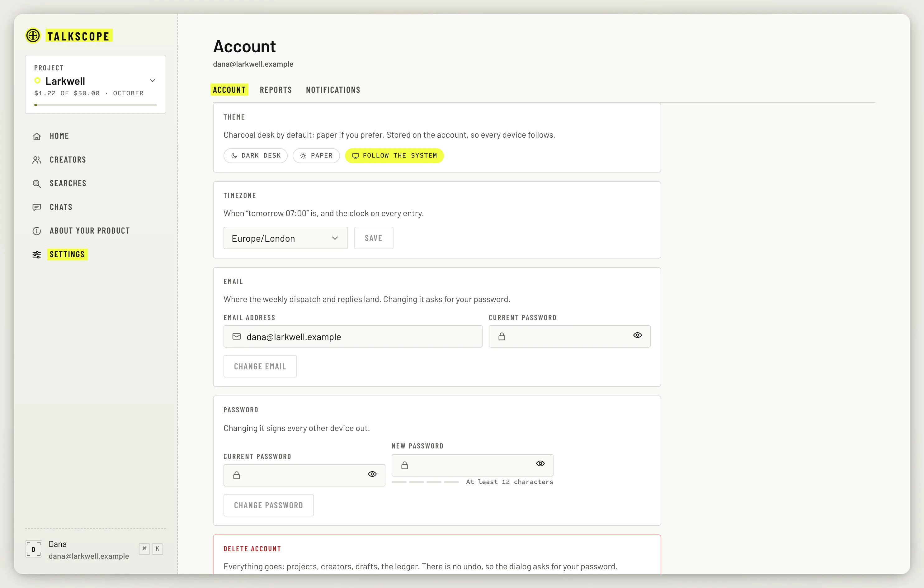Save the timezone setting
924x588 pixels.
373,238
